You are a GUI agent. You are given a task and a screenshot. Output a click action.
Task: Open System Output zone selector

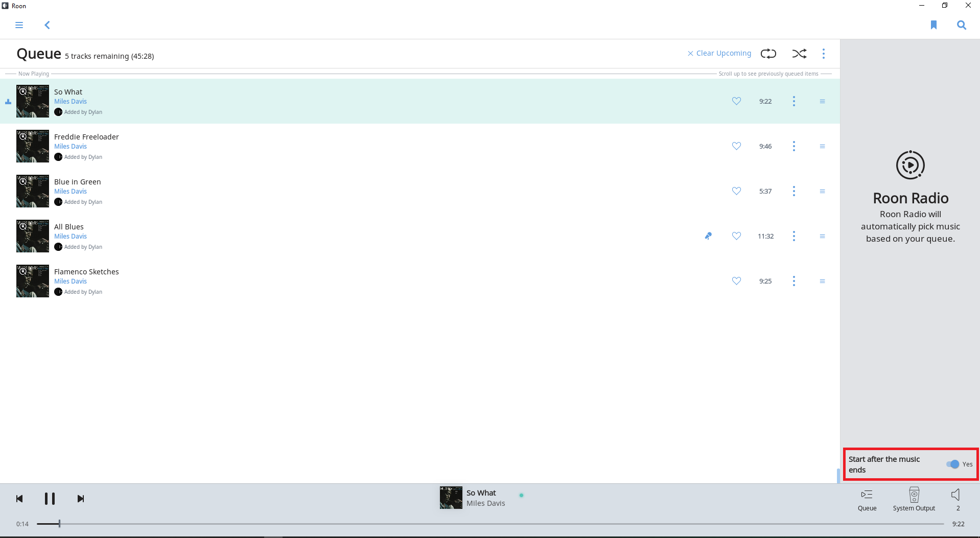914,499
